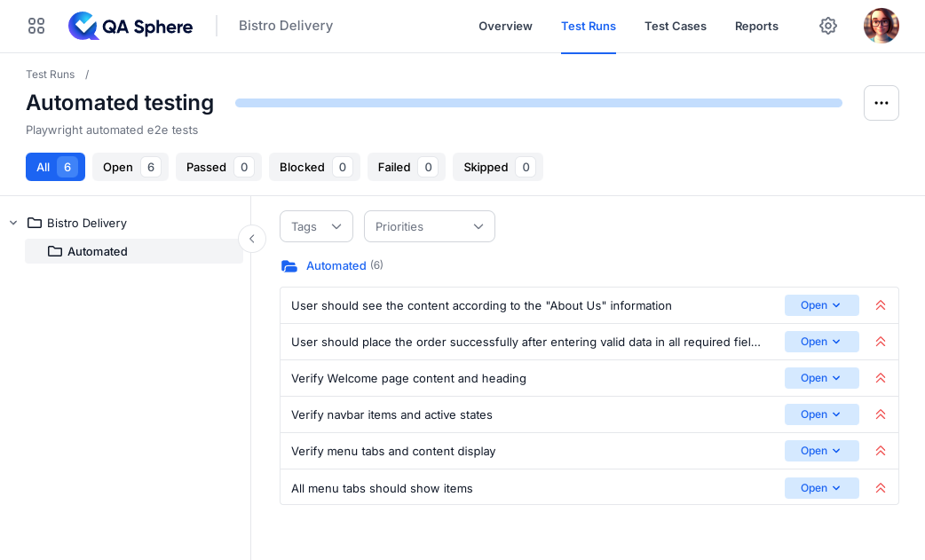Click the QA Sphere logo
925x560 pixels.
click(130, 26)
